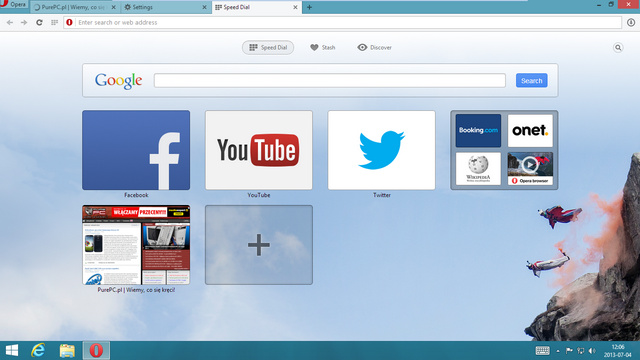Click into the Google search box
640x360 pixels.
click(330, 80)
